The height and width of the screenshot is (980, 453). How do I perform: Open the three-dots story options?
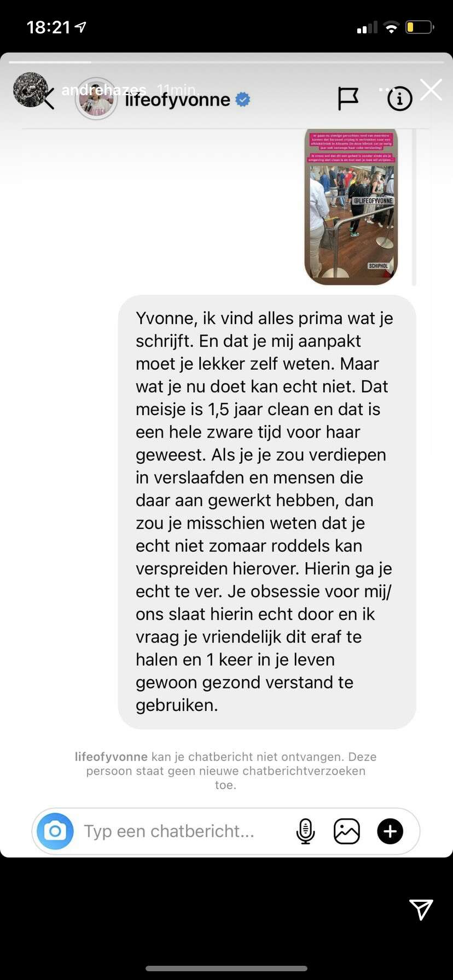pos(385,89)
